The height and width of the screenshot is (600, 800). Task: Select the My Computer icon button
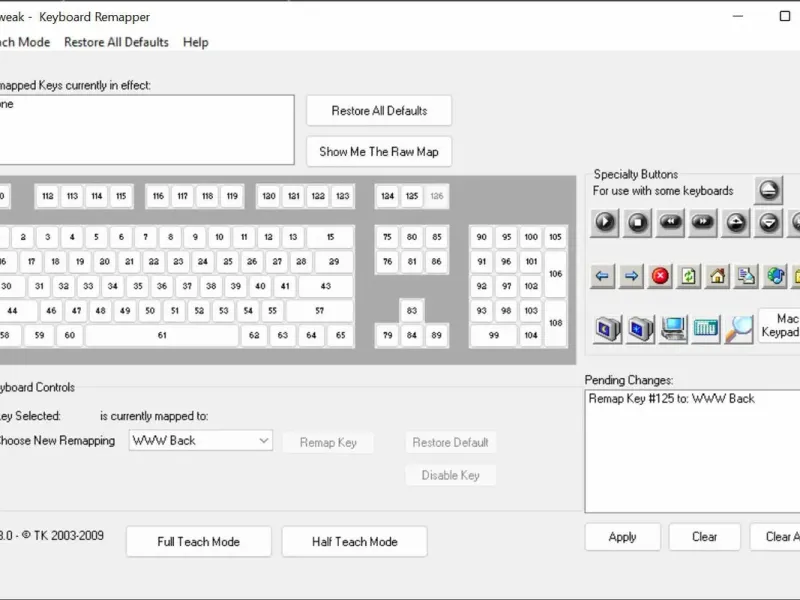[673, 329]
